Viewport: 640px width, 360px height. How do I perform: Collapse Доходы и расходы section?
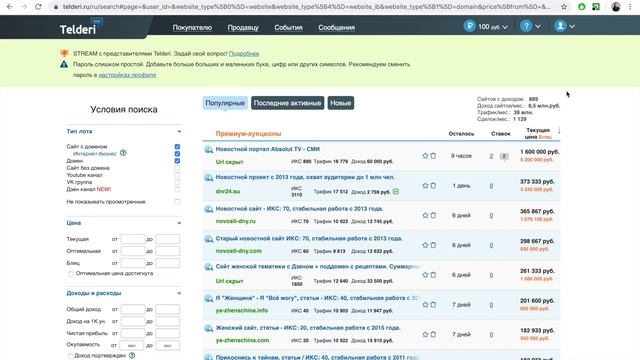[179, 293]
